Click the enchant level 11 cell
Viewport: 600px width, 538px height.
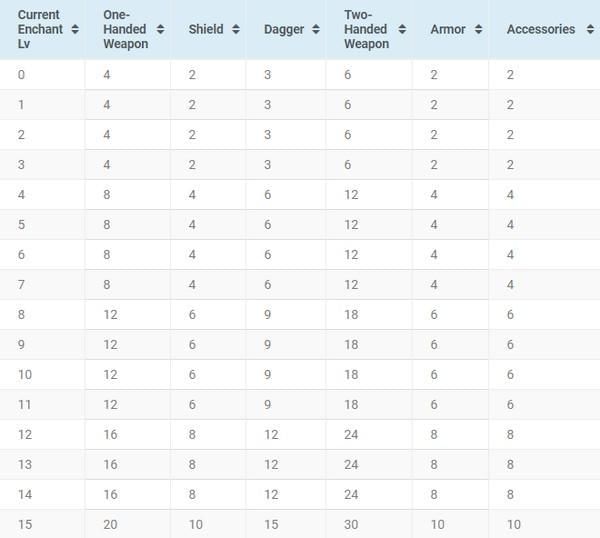pos(25,405)
